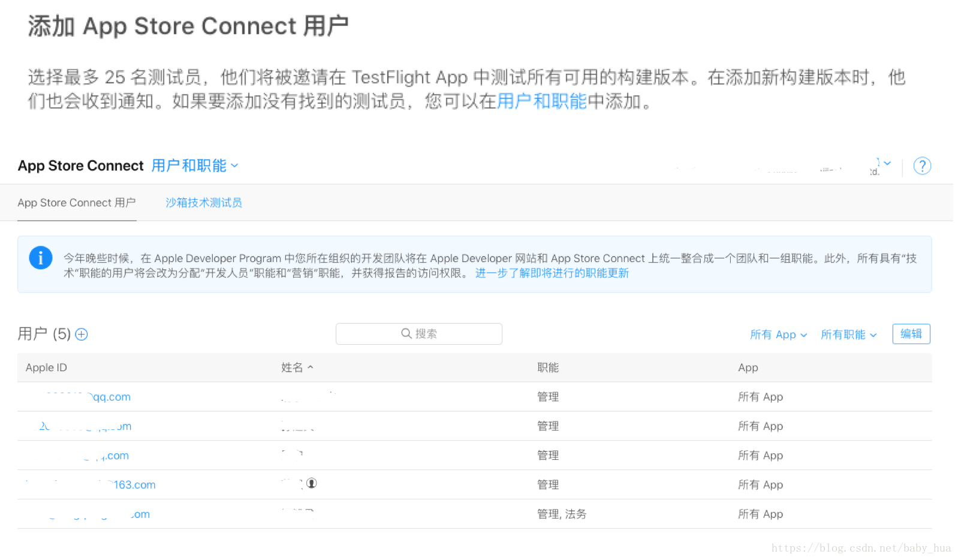Expand the 用户和职能 dropdown menu
Viewport: 958px width, 560px height.
(195, 165)
